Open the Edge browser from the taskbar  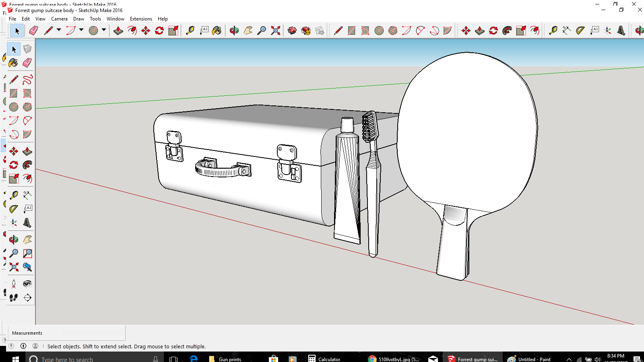click(x=194, y=359)
